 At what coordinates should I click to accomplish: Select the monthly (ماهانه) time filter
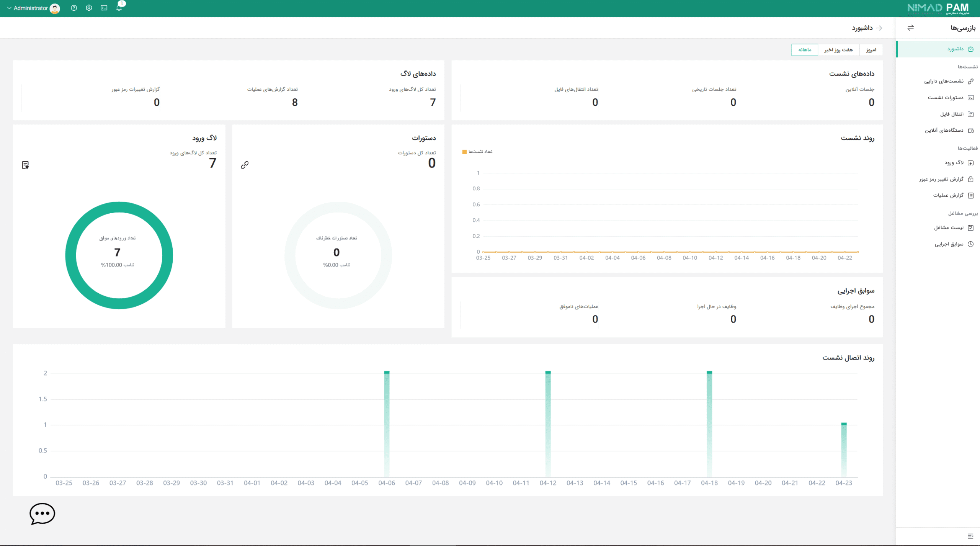click(805, 50)
